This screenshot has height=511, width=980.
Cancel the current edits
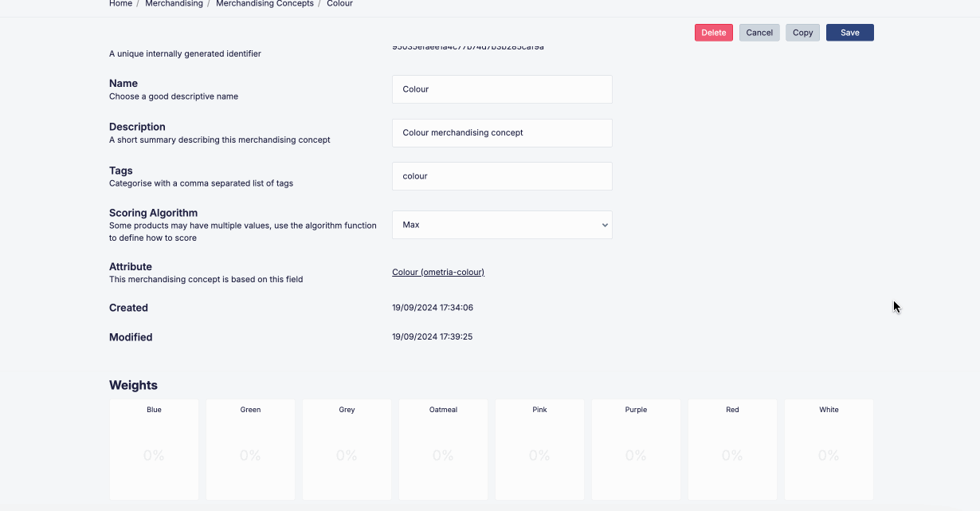[759, 32]
